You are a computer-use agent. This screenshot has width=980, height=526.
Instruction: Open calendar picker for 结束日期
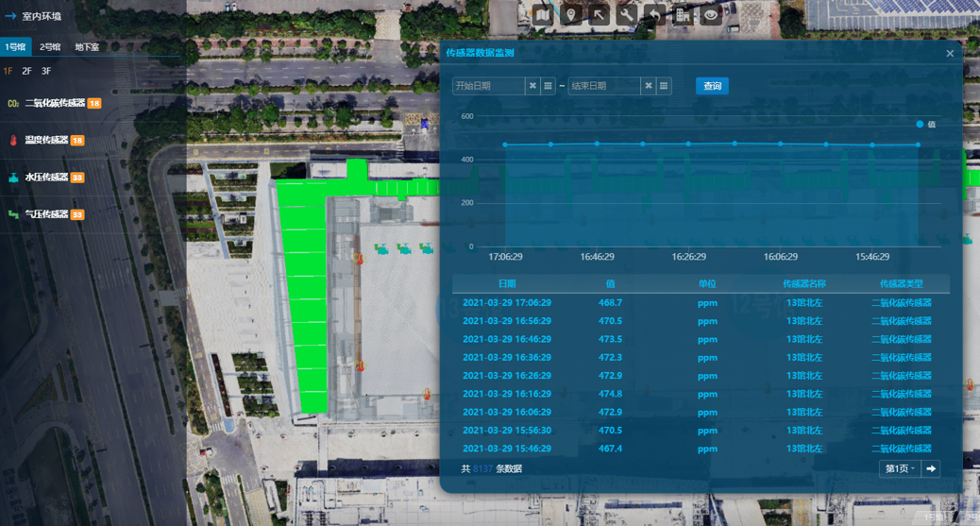(x=664, y=86)
